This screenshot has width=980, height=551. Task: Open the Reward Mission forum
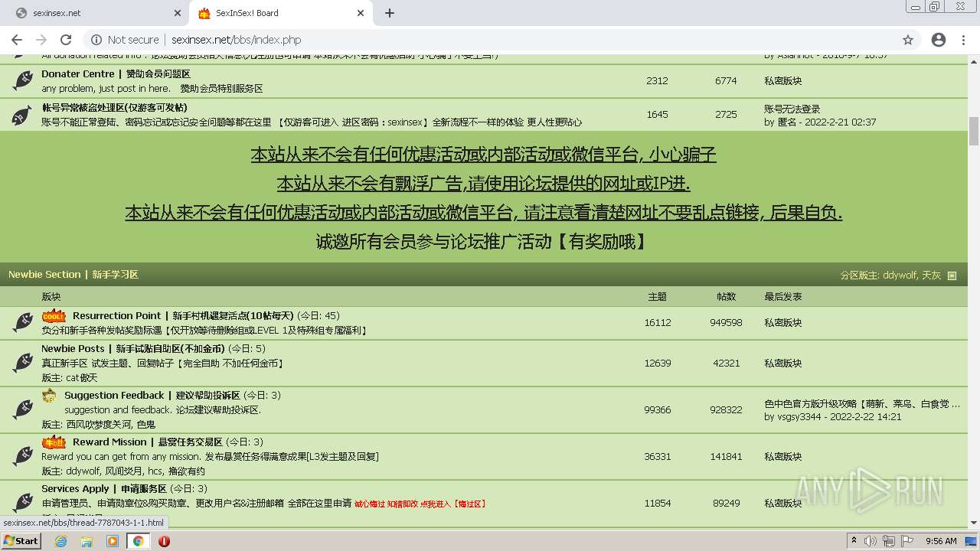(x=147, y=442)
